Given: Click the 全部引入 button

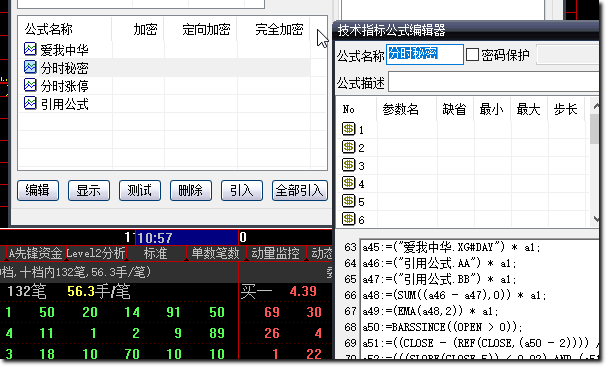Looking at the screenshot, I should 299,190.
